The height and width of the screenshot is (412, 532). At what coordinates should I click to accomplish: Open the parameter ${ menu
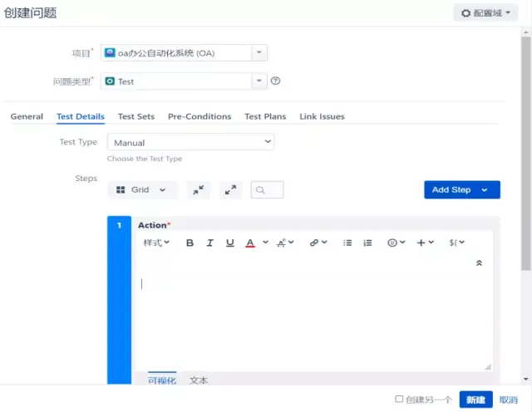(456, 243)
